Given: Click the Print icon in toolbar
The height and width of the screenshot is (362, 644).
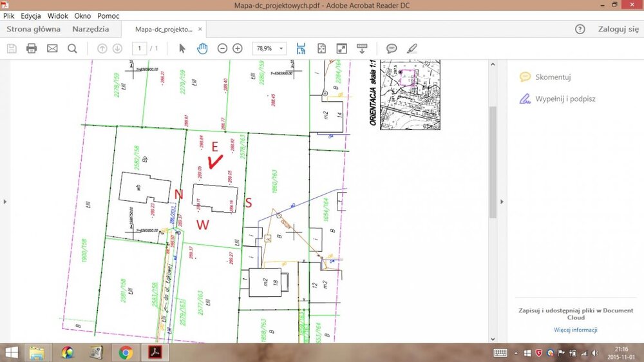Looking at the screenshot, I should coord(31,48).
